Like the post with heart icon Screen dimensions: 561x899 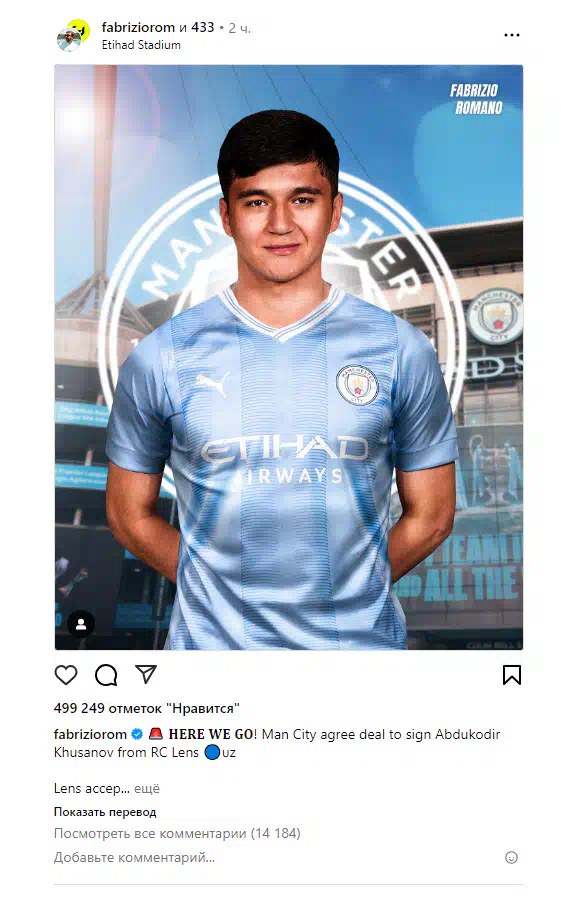click(x=65, y=675)
